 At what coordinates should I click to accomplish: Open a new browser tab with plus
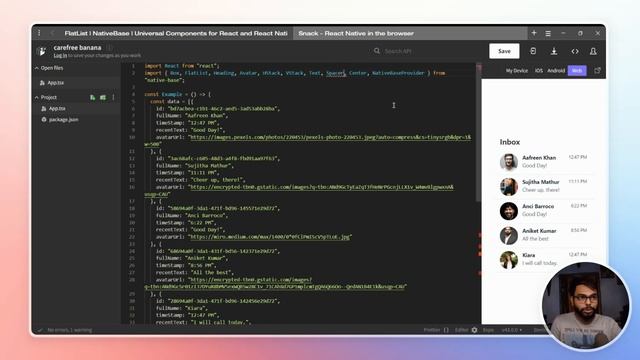tap(534, 33)
